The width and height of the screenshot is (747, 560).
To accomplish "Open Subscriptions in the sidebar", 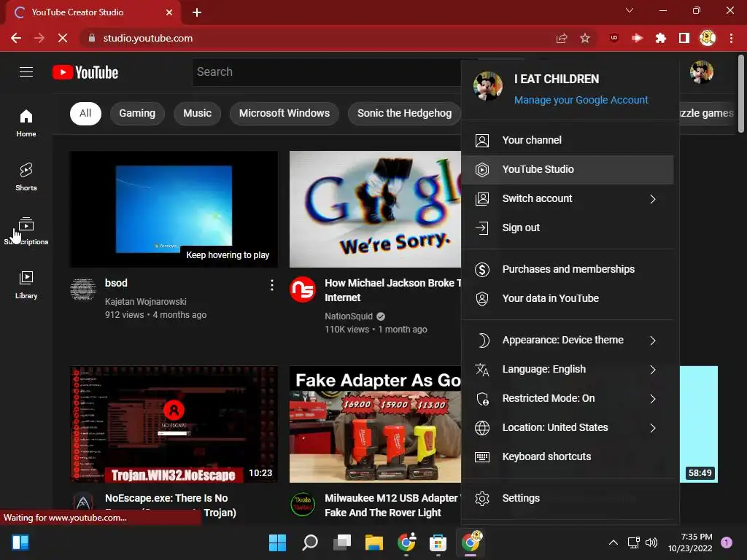I will [26, 231].
